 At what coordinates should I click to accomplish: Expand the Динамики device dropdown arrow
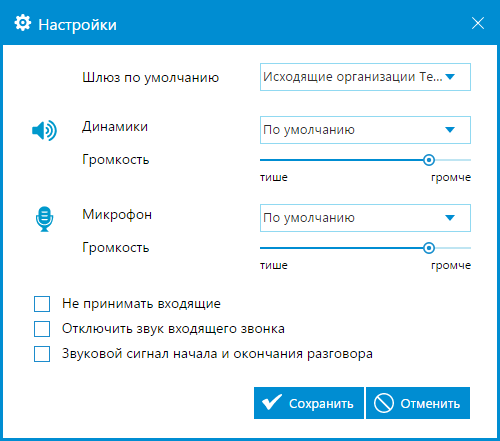pyautogui.click(x=450, y=130)
